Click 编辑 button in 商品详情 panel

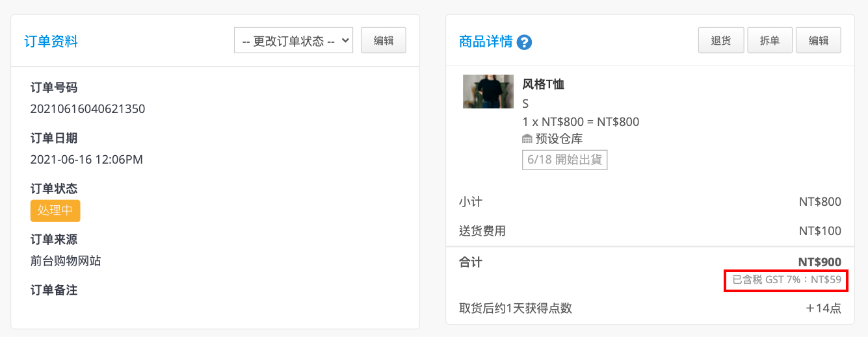819,40
